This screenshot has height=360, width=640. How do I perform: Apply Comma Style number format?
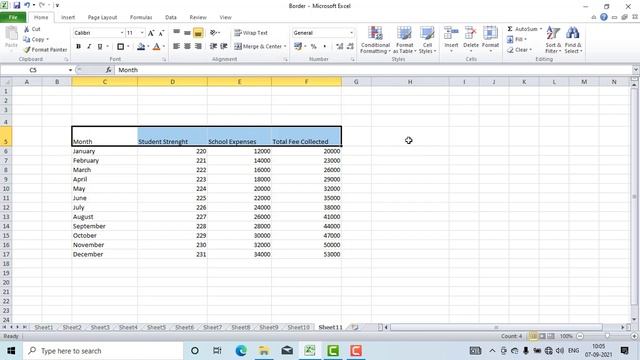click(324, 47)
